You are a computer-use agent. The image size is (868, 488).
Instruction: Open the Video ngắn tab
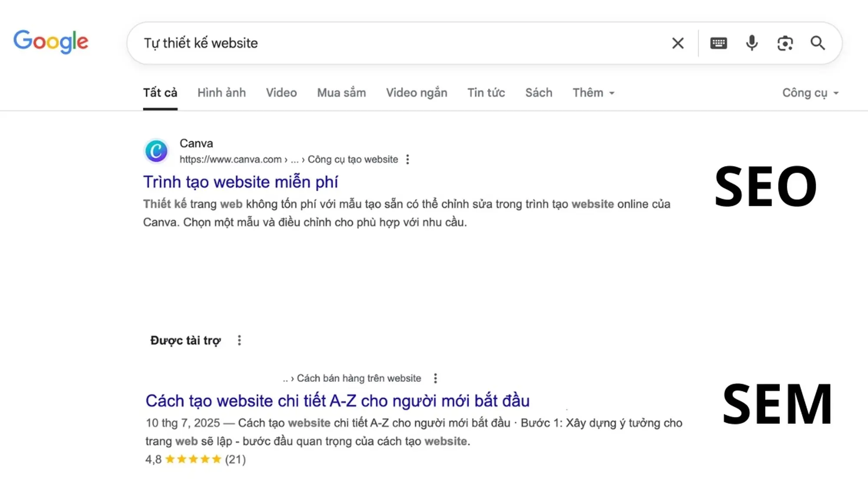(x=417, y=93)
